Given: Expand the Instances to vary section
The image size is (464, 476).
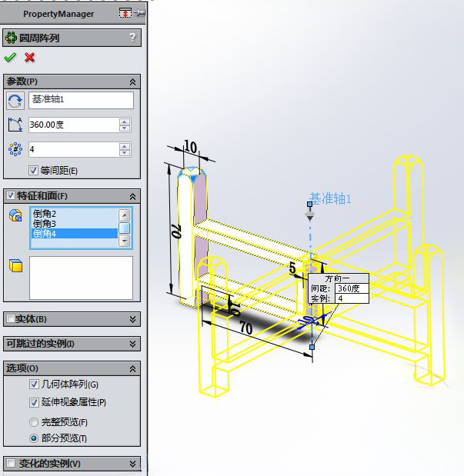Looking at the screenshot, I should tap(133, 464).
